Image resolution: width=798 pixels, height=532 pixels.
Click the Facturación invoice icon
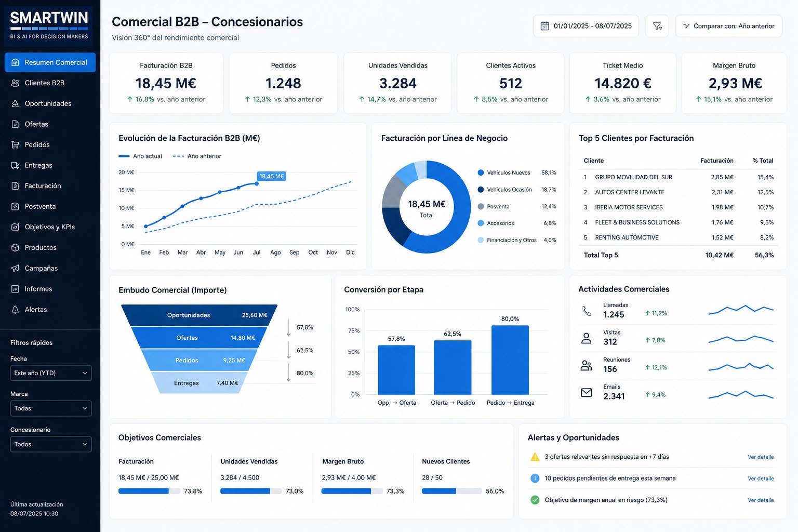click(x=15, y=186)
